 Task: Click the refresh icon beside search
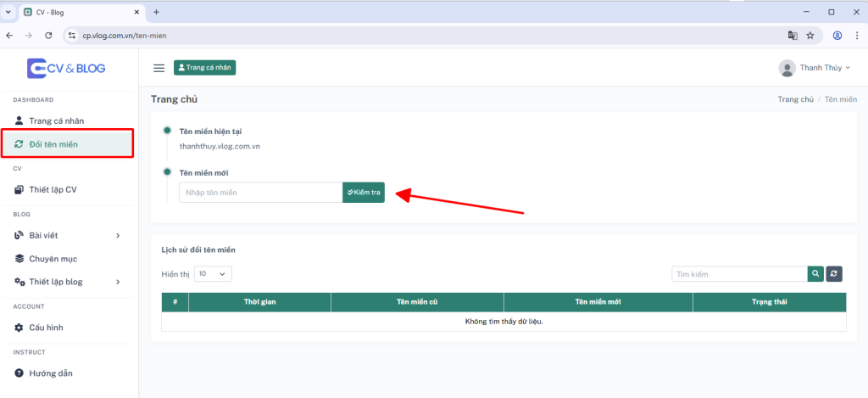pyautogui.click(x=835, y=274)
